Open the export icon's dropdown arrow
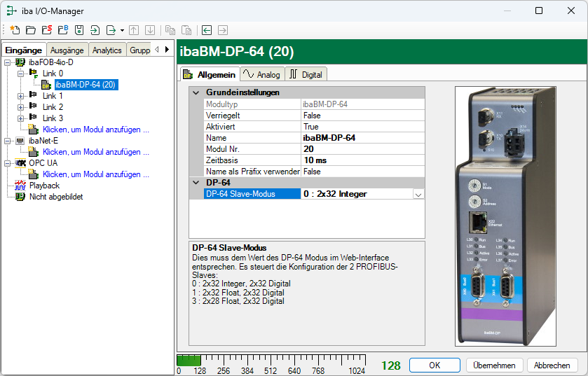The image size is (588, 376). click(122, 30)
